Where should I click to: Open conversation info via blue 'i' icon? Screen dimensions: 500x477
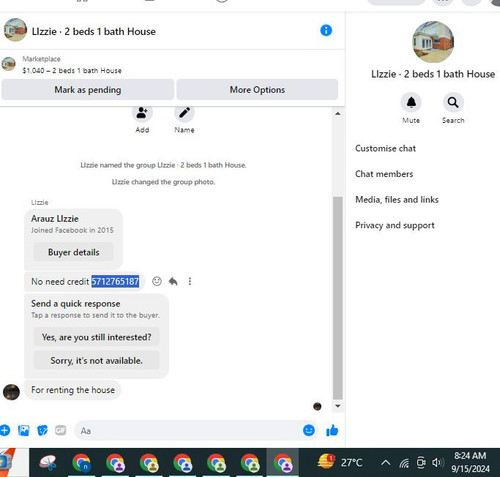click(326, 31)
